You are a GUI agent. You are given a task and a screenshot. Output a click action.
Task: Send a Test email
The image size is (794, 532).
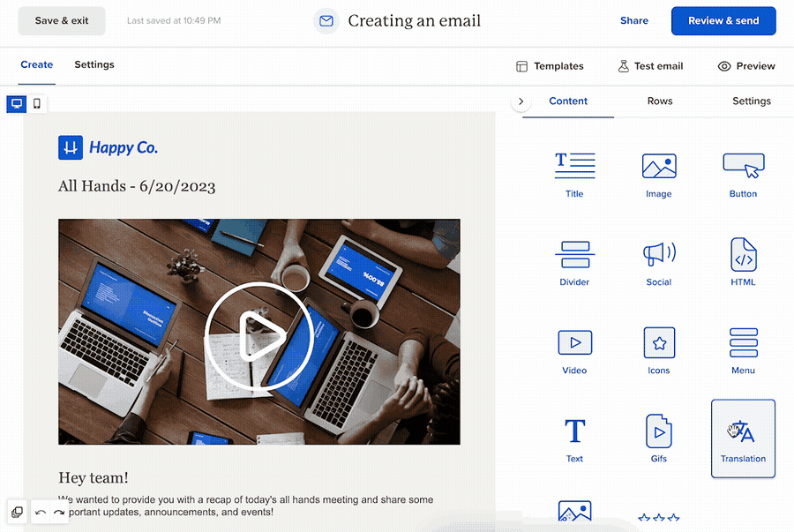[x=651, y=66]
